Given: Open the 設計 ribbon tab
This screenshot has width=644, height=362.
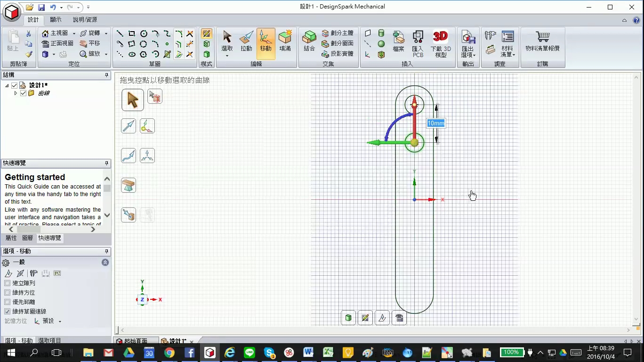Looking at the screenshot, I should point(33,20).
